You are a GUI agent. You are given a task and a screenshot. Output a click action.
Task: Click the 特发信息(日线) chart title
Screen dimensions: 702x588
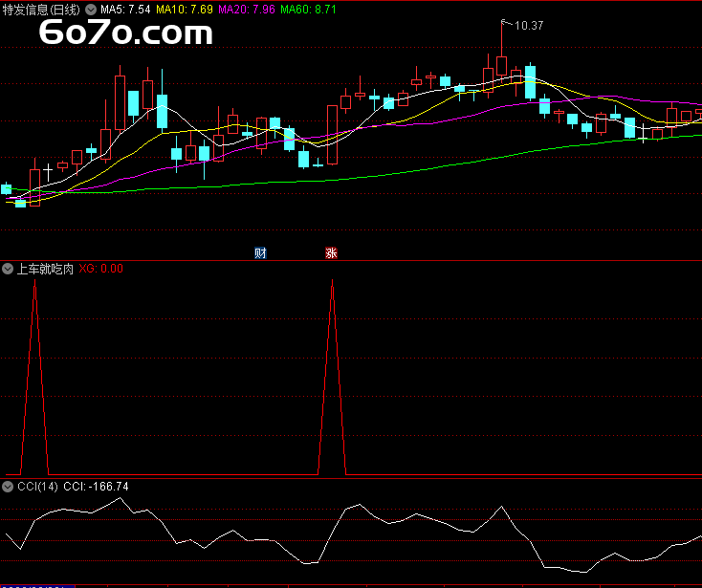pos(41,10)
